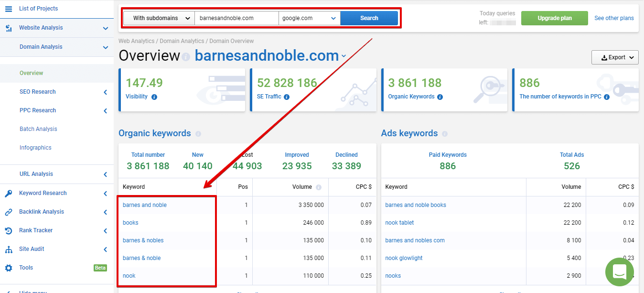
Task: Open Domain Analytics breadcrumb link
Action: coord(182,41)
